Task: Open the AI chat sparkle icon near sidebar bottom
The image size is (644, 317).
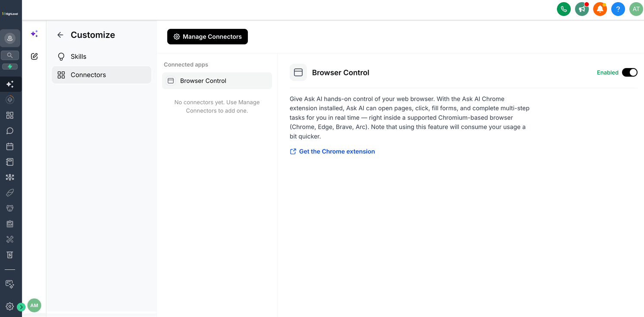Action: (x=10, y=284)
